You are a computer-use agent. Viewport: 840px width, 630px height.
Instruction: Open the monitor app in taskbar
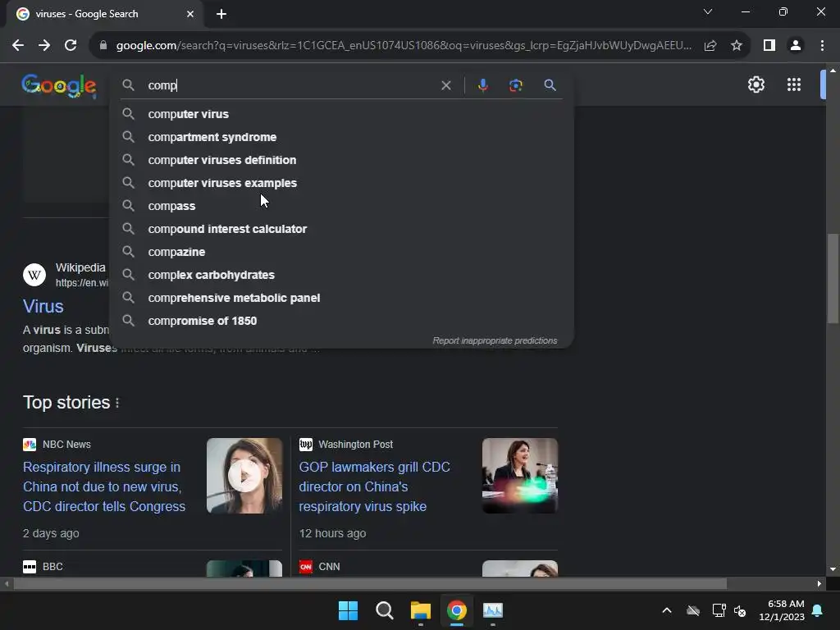(x=493, y=610)
